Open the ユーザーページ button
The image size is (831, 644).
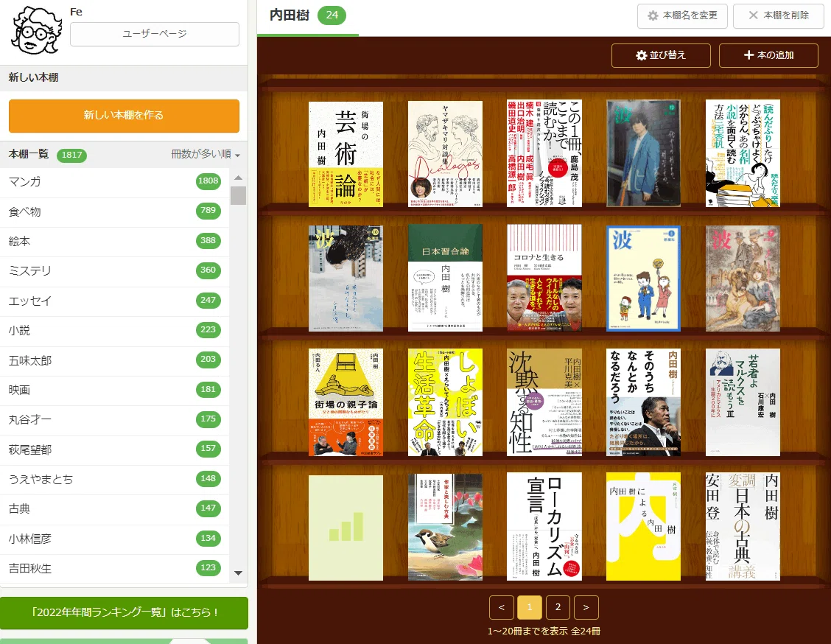pyautogui.click(x=154, y=34)
